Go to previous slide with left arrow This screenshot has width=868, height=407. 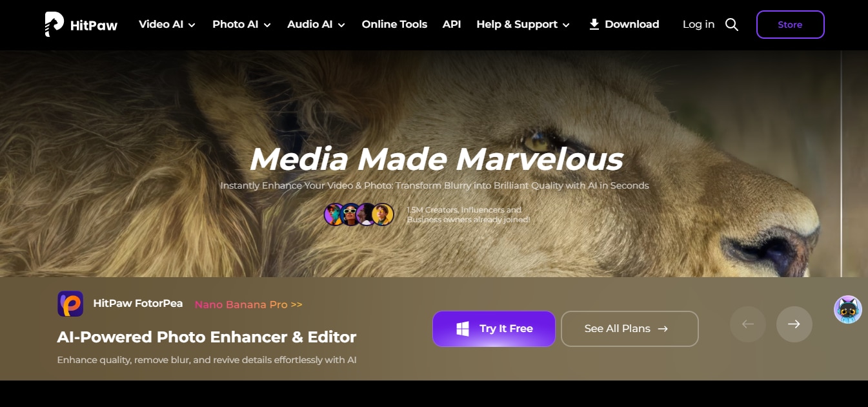coord(748,324)
